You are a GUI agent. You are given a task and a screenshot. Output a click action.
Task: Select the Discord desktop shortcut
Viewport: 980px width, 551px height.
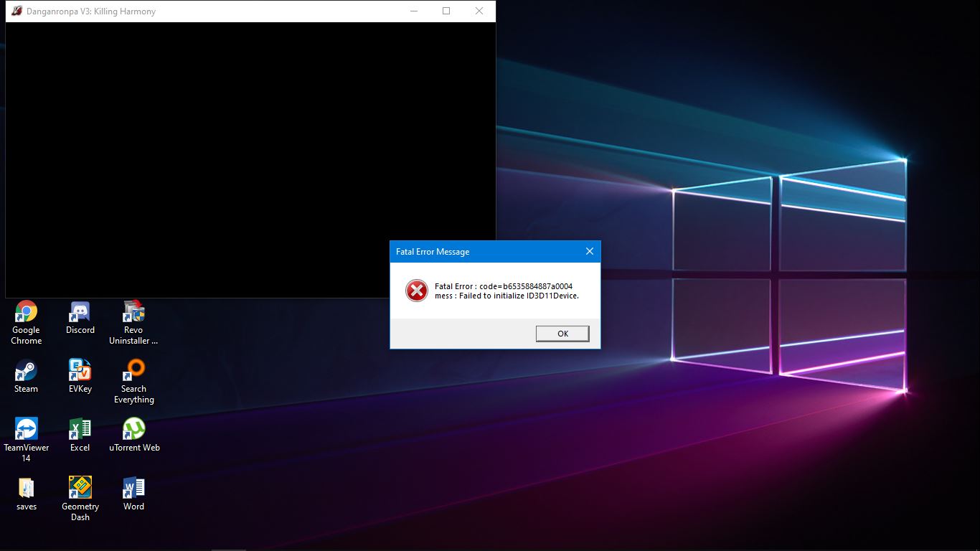[x=80, y=313]
